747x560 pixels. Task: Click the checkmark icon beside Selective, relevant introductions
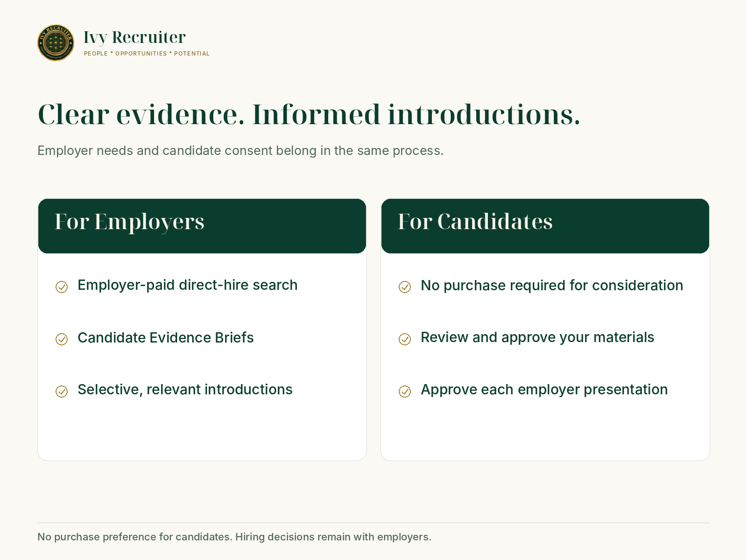coord(62,391)
